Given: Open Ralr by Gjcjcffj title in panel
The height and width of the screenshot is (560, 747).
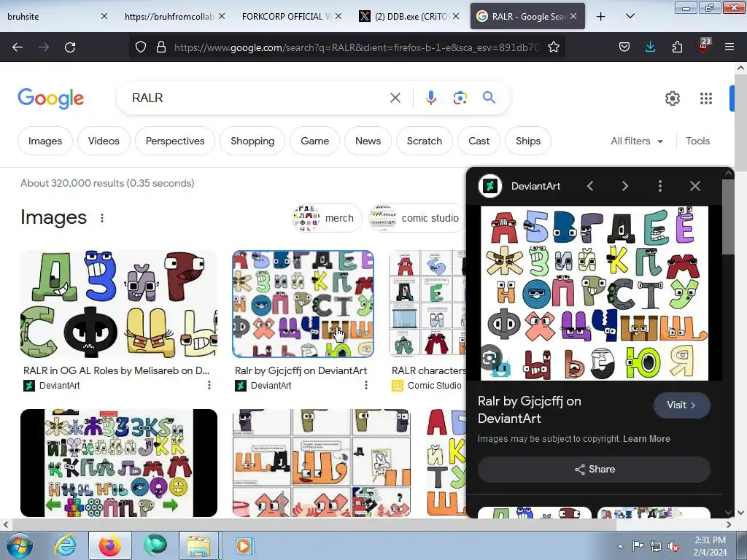Looking at the screenshot, I should point(530,410).
